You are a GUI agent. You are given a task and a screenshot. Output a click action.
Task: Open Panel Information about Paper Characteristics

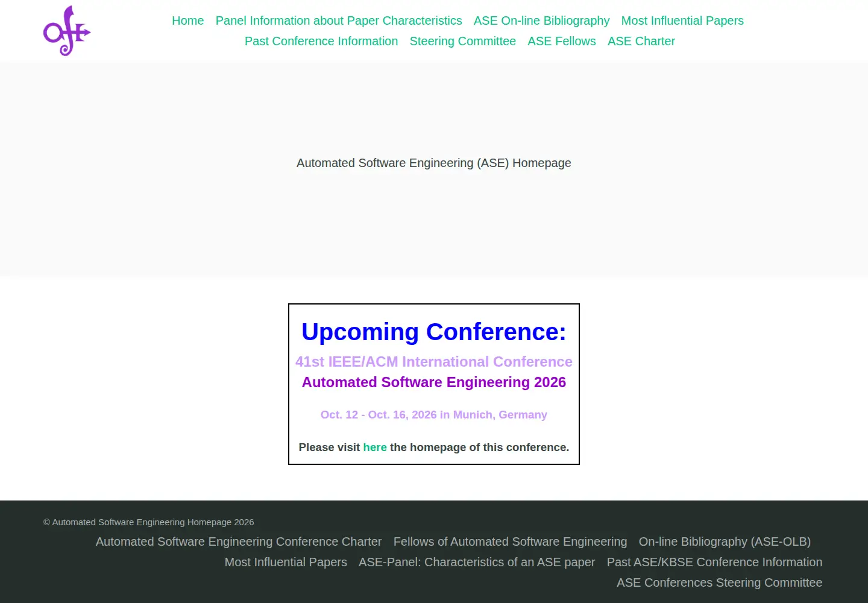click(339, 21)
